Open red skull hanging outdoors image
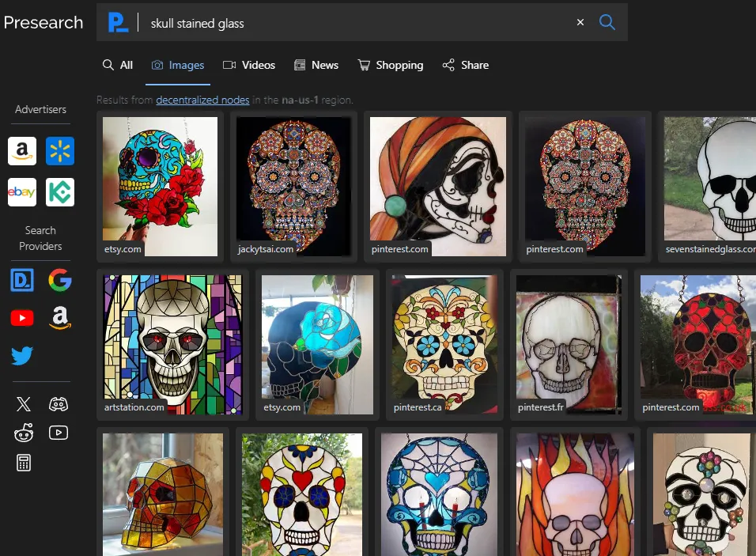 (x=698, y=345)
